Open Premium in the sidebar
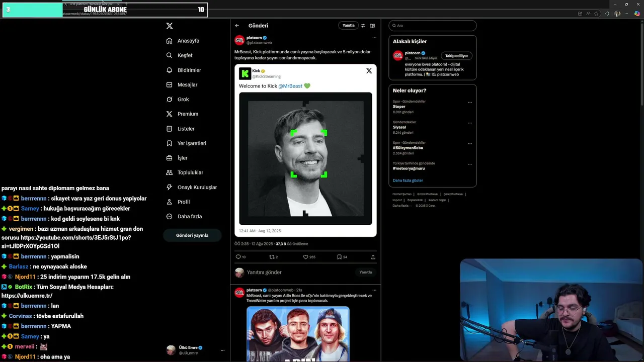Viewport: 644px width, 362px height. tap(182, 114)
